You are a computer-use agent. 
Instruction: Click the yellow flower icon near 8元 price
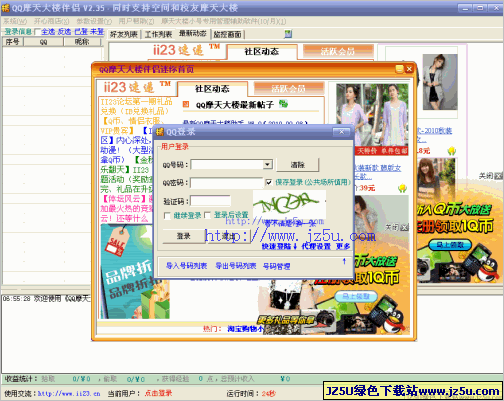click(x=452, y=151)
